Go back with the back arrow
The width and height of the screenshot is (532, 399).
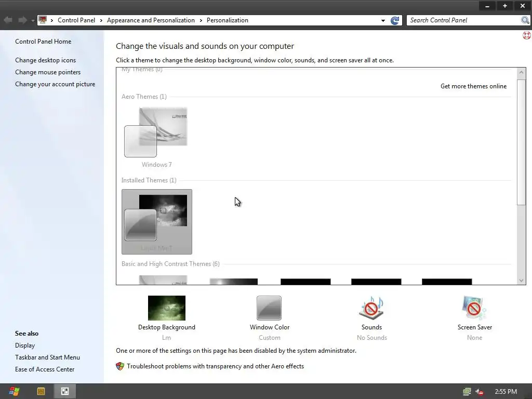click(x=8, y=20)
